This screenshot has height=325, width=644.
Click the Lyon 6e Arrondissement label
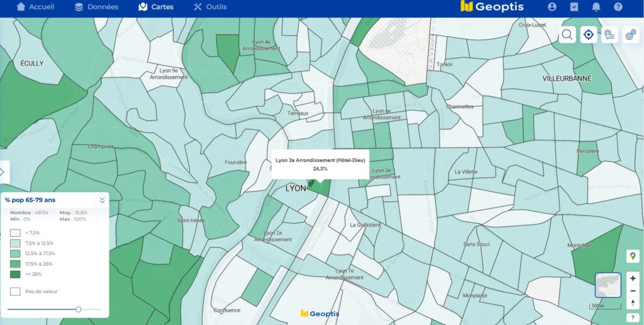tap(382, 115)
